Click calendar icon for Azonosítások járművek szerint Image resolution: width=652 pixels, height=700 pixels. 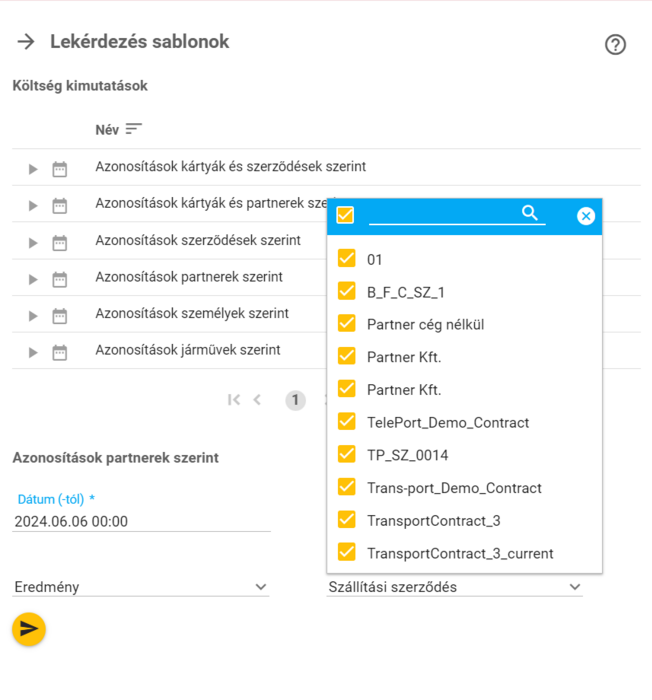pos(60,352)
